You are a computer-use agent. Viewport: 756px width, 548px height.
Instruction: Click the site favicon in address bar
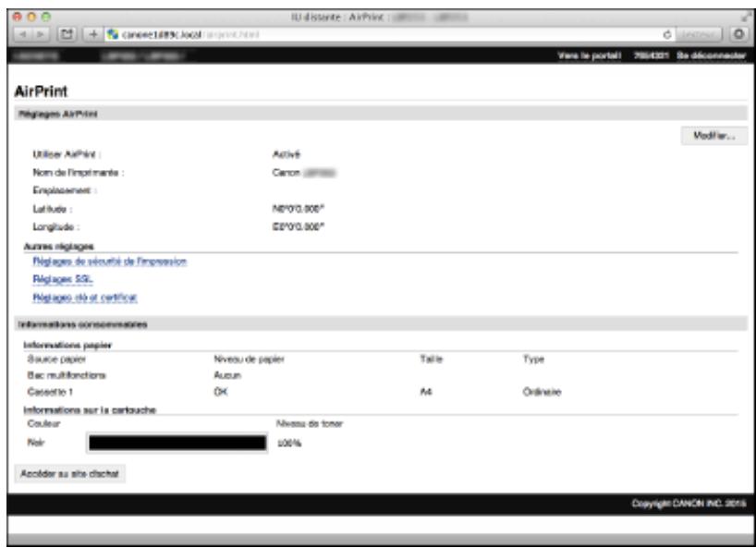pos(113,34)
